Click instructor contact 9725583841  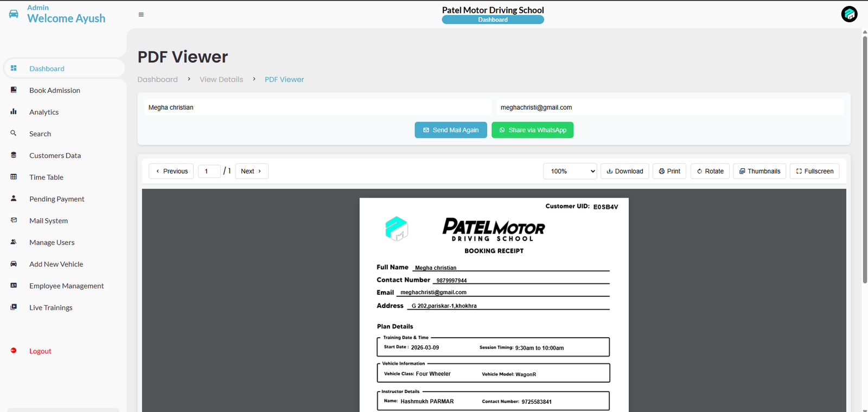[x=537, y=402]
